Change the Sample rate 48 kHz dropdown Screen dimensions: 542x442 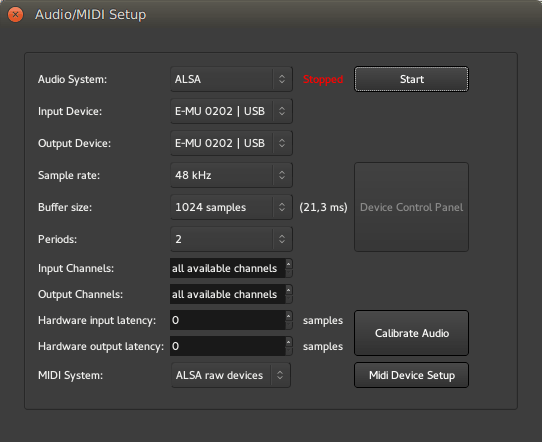click(x=231, y=175)
